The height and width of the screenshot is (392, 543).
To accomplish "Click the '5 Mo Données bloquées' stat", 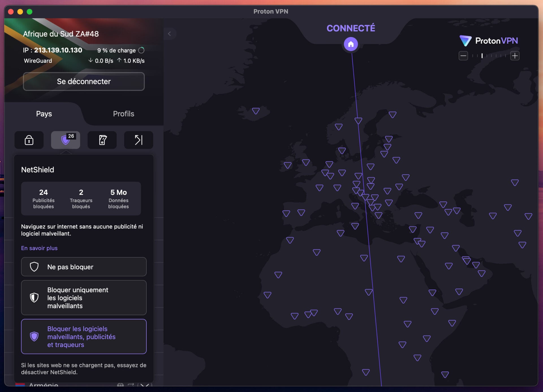I will [118, 199].
